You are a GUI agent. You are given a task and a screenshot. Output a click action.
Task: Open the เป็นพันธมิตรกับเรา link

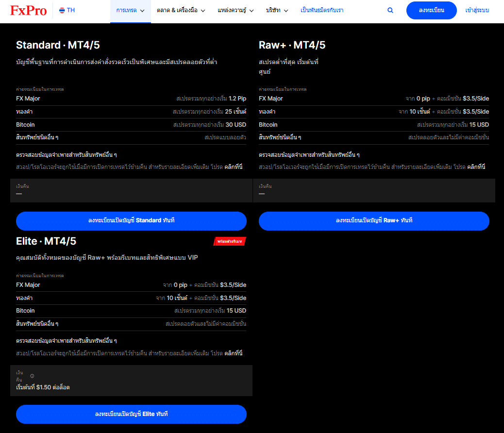tap(322, 10)
